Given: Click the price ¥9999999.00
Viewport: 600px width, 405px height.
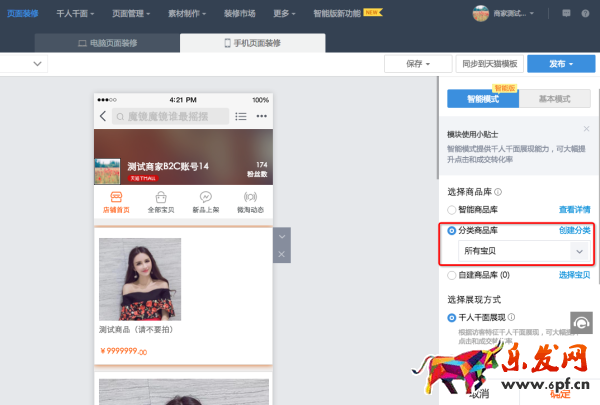Looking at the screenshot, I should tap(124, 351).
